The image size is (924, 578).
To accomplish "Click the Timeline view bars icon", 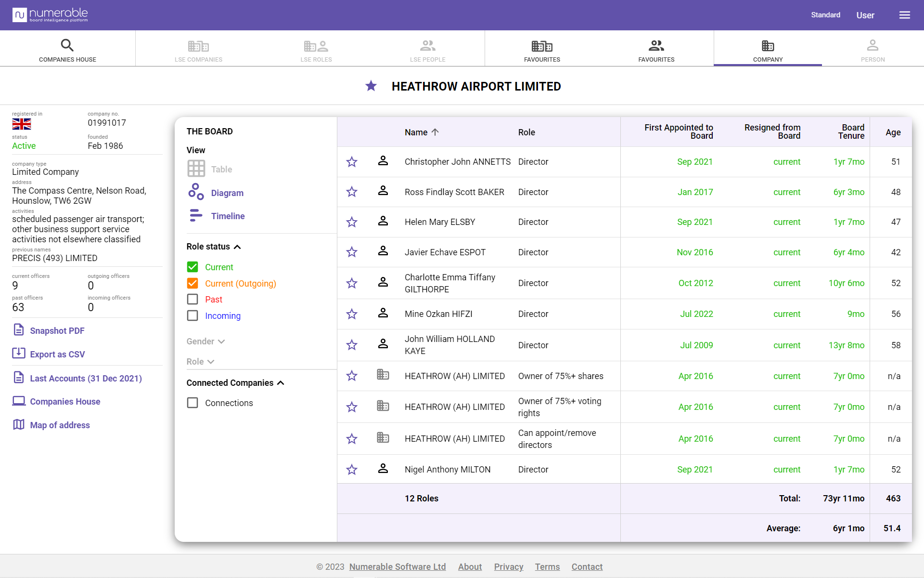I will (196, 215).
